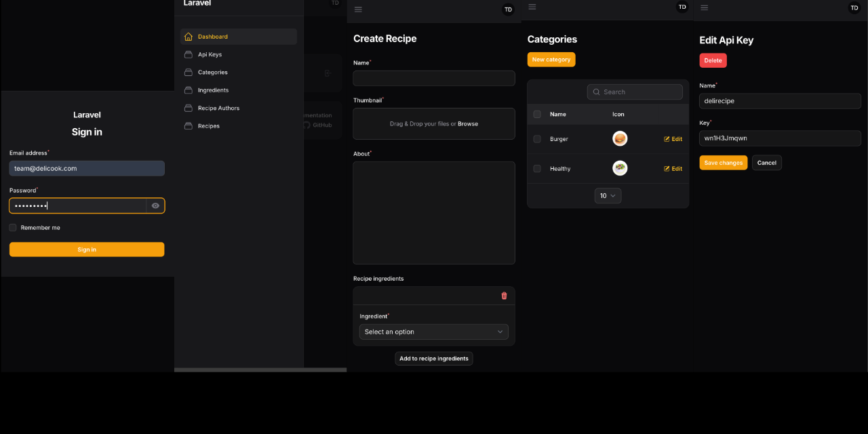This screenshot has width=868, height=434.
Task: Click the Email address input field
Action: (87, 168)
